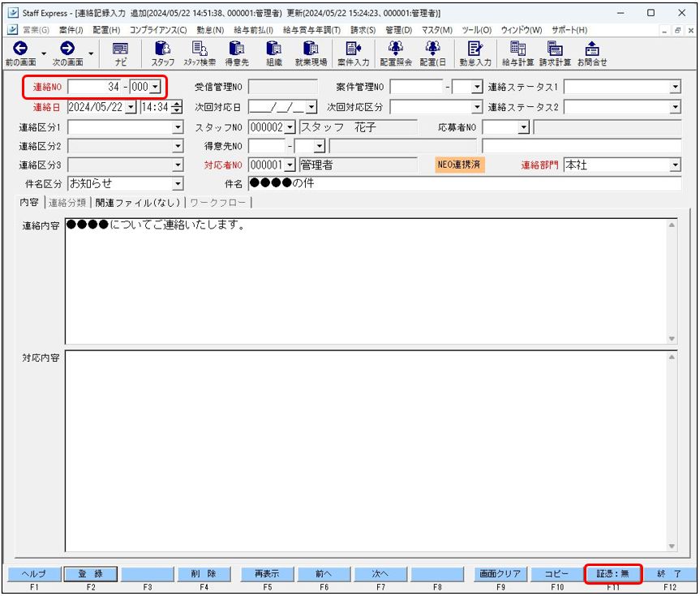
Task: Click the Staff Express app icon in title bar
Action: pos(13,12)
